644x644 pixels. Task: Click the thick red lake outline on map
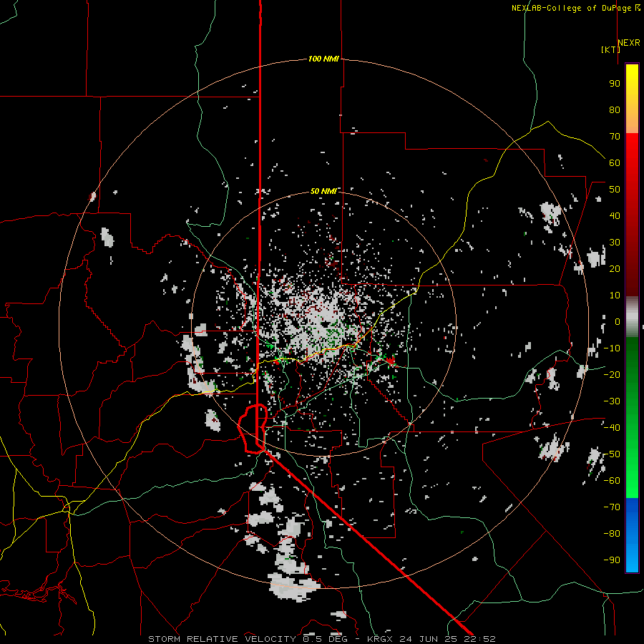click(x=253, y=429)
